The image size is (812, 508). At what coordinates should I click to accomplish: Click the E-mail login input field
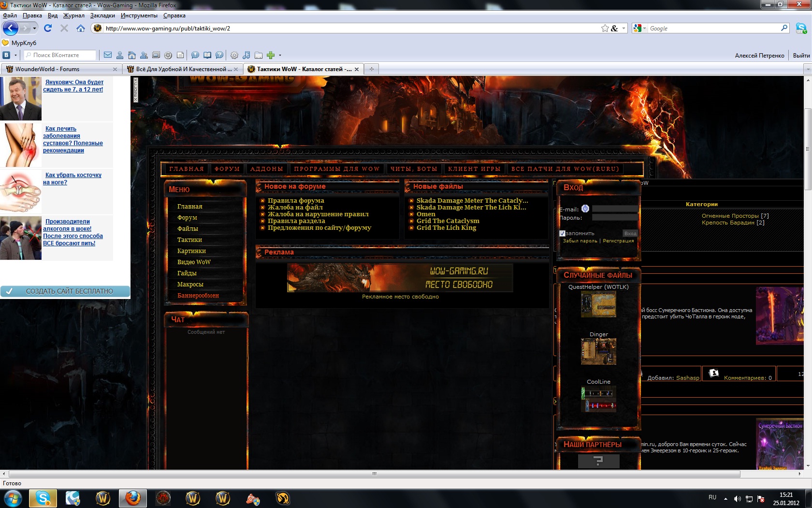tap(615, 209)
